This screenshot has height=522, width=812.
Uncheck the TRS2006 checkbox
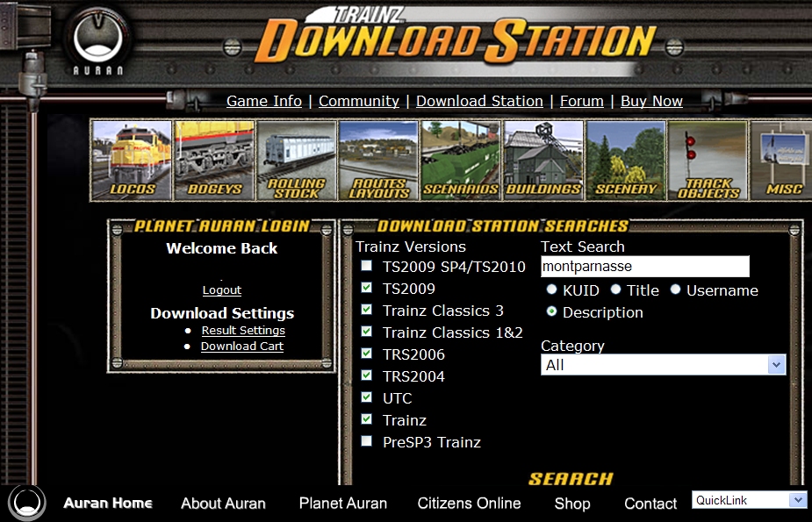coord(367,354)
